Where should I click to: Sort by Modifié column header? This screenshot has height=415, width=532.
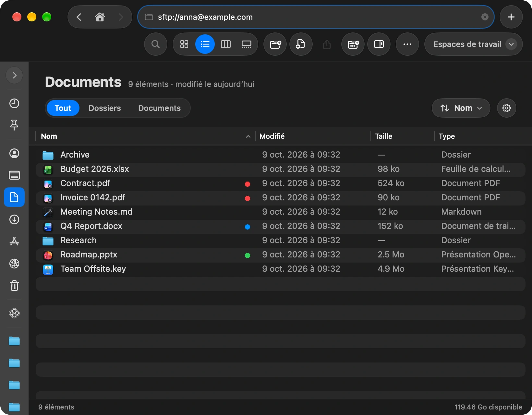point(313,136)
